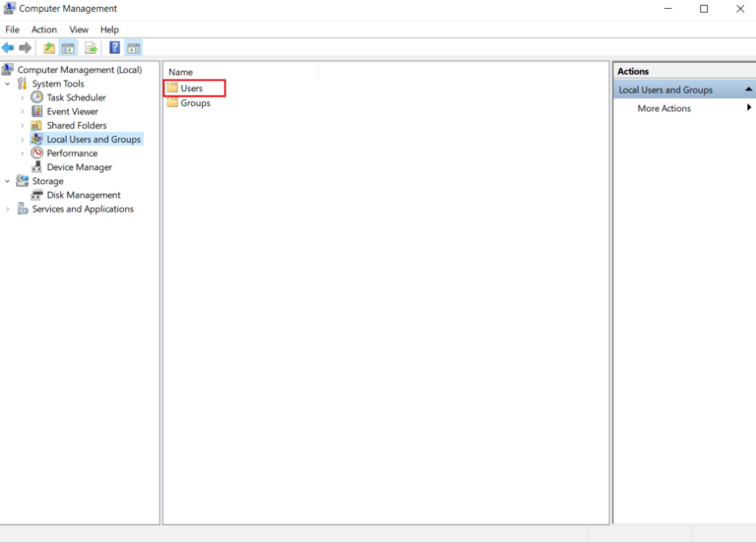The height and width of the screenshot is (543, 756).
Task: Click the Computer Management title bar icon
Action: [9, 8]
